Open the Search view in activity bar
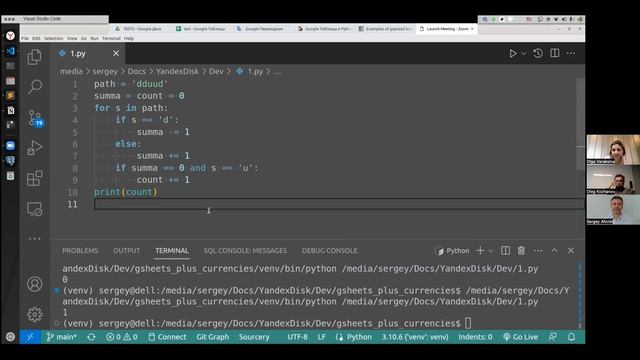The height and width of the screenshot is (360, 640). point(35,87)
